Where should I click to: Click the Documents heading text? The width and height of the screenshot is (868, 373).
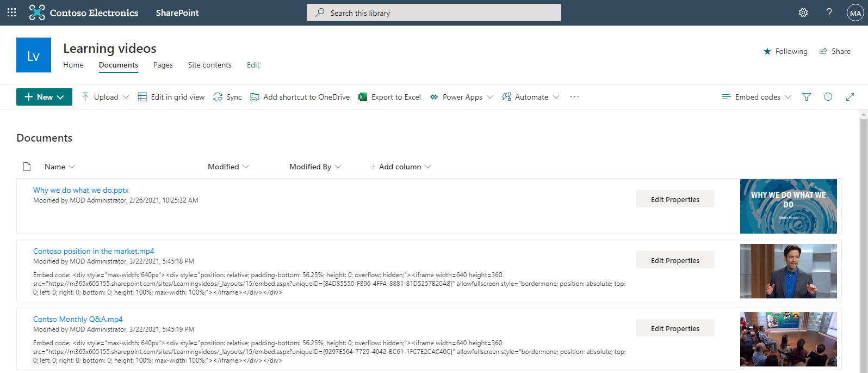point(45,138)
